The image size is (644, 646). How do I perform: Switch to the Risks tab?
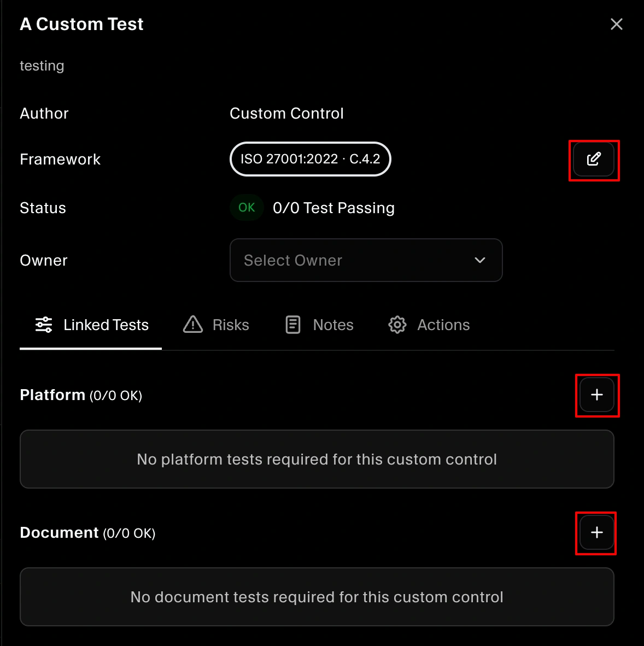(x=230, y=325)
